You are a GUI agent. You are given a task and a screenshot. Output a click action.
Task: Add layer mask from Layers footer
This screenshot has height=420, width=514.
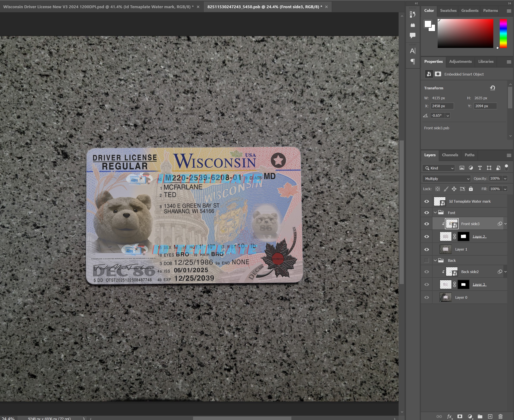pos(460,416)
